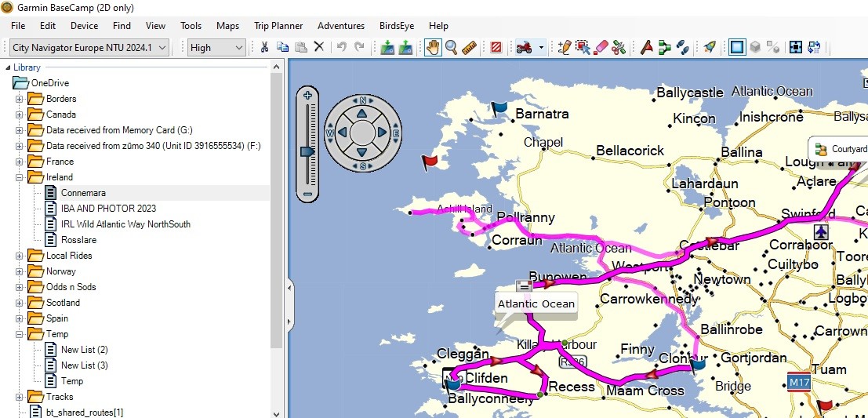
Task: Toggle the 2D map view button
Action: [x=737, y=48]
